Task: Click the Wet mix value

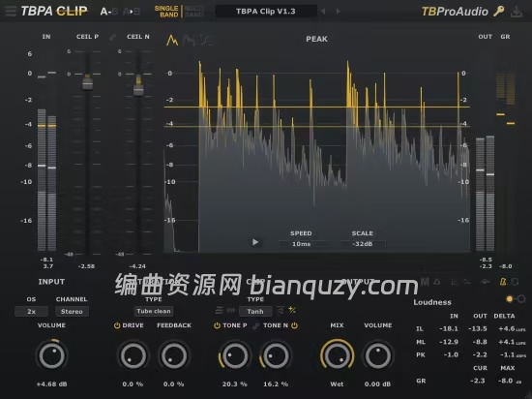Action: (x=337, y=384)
